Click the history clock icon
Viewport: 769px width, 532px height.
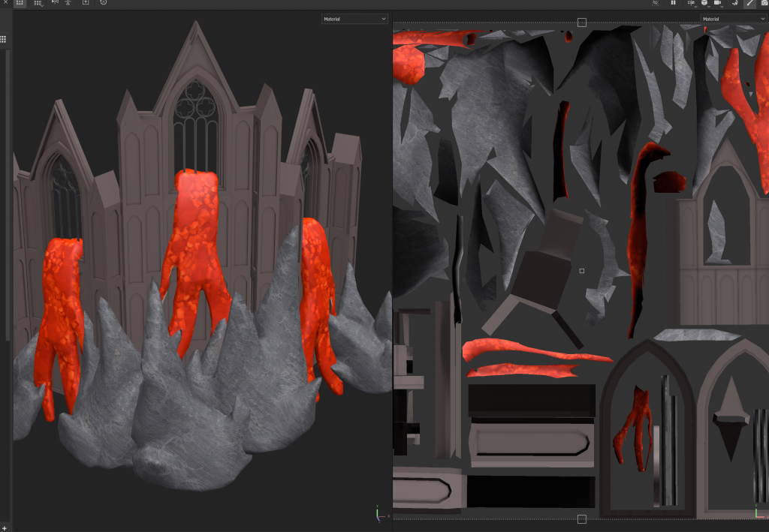point(103,3)
